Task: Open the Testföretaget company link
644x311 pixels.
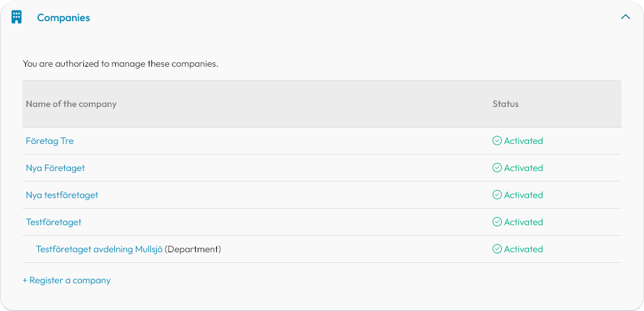Action: pyautogui.click(x=54, y=222)
